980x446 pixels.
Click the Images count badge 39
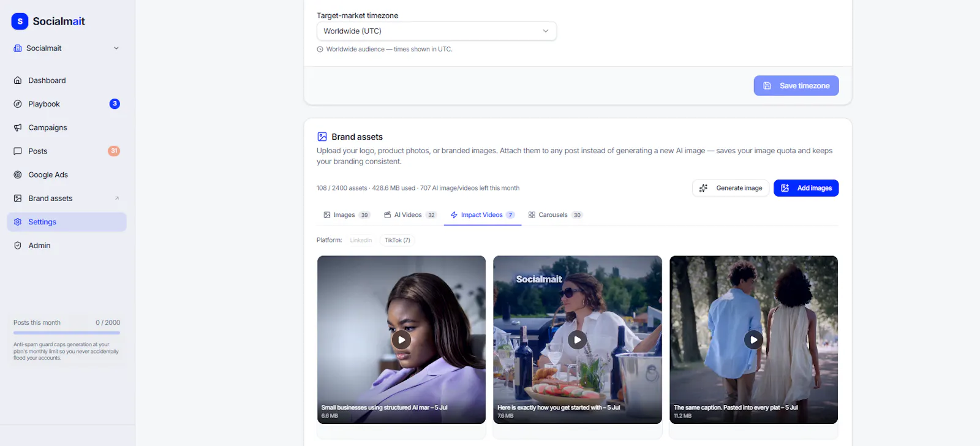coord(364,215)
